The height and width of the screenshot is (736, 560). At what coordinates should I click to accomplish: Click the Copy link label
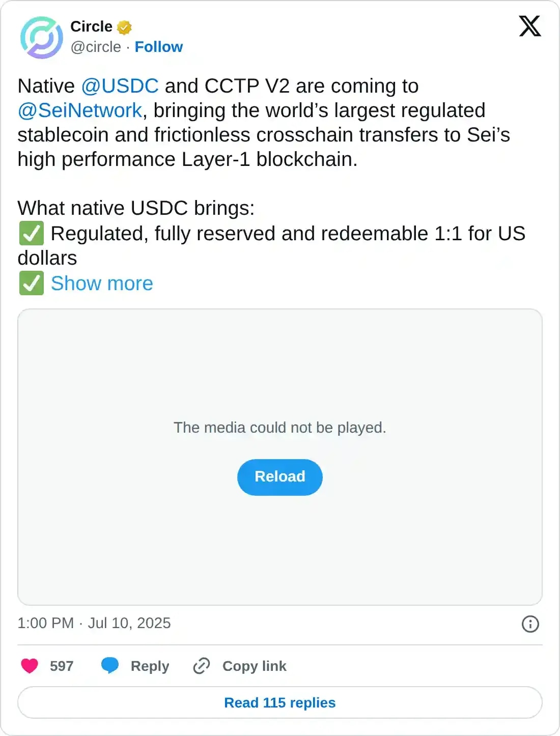[x=254, y=666]
